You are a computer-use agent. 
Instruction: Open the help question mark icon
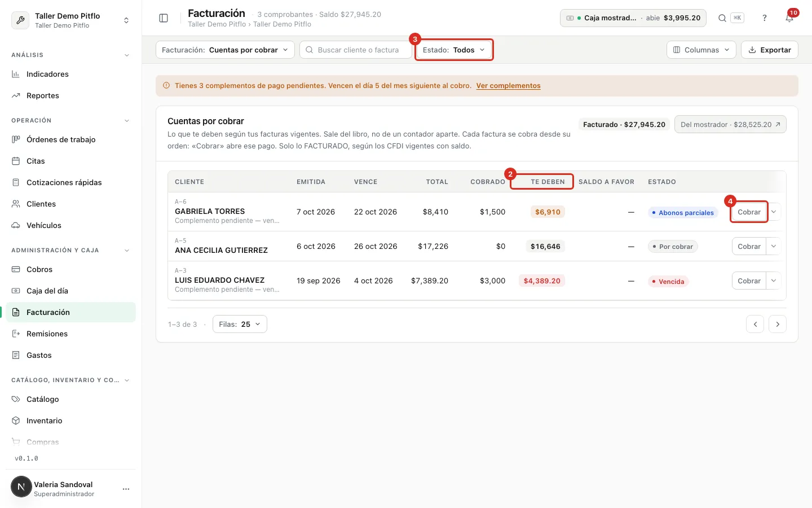(765, 18)
